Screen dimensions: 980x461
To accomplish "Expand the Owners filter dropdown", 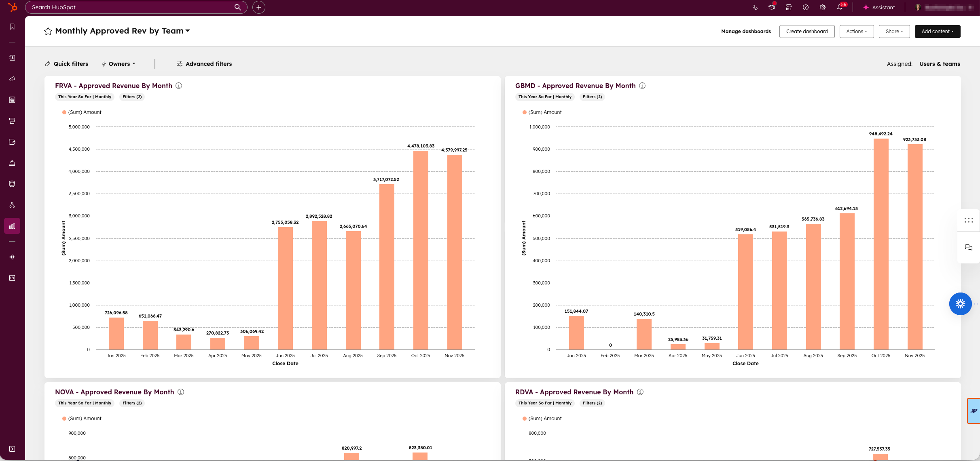I will tap(119, 64).
